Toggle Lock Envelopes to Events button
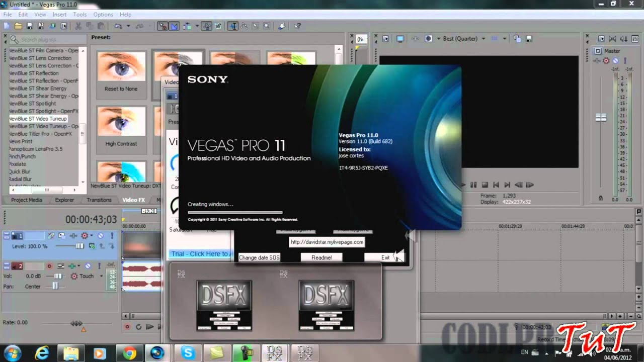This screenshot has width=644, height=362. 207,26
